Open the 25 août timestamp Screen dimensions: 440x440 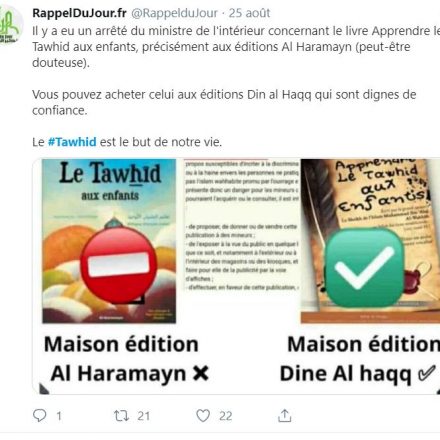pyautogui.click(x=249, y=13)
